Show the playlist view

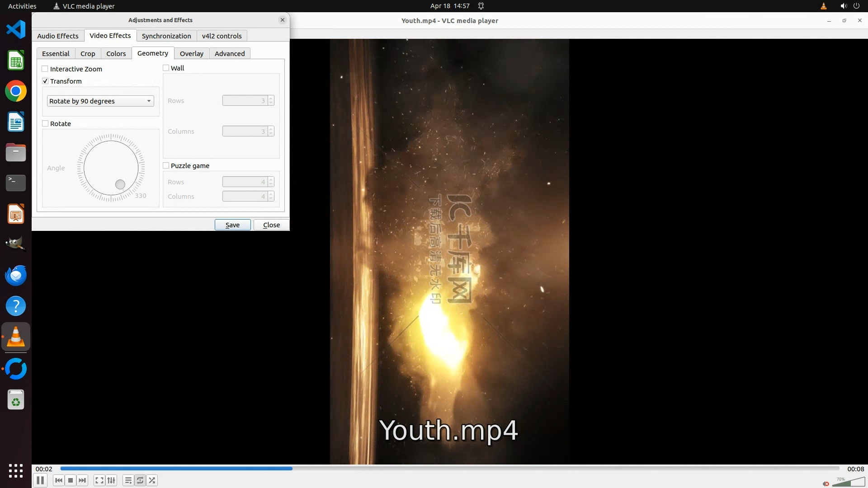128,480
